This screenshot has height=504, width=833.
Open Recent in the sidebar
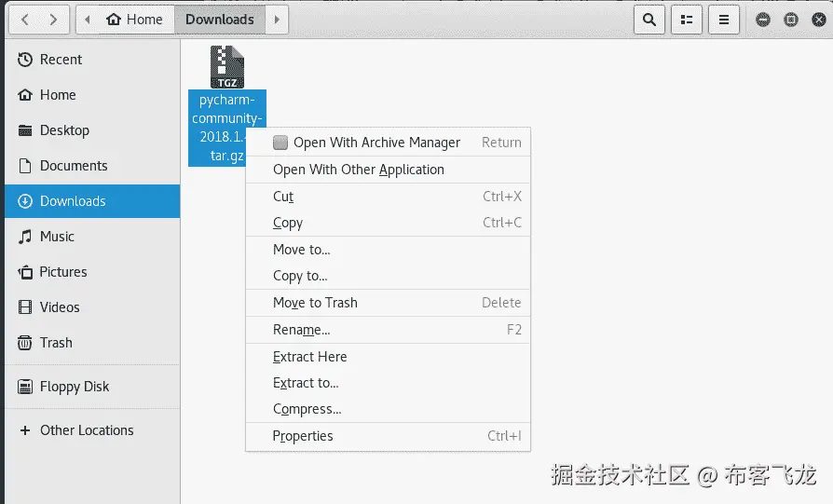(x=61, y=60)
